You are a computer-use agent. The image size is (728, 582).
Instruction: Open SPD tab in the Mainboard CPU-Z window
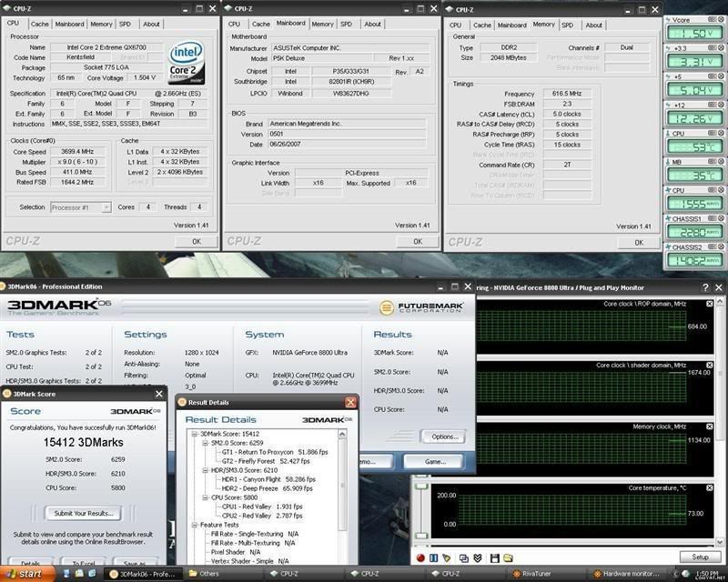tap(346, 25)
